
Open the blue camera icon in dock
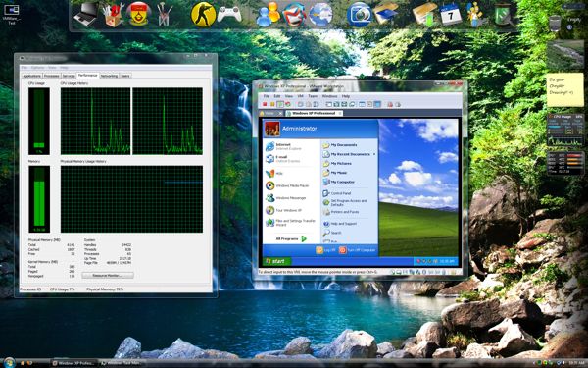pos(359,15)
